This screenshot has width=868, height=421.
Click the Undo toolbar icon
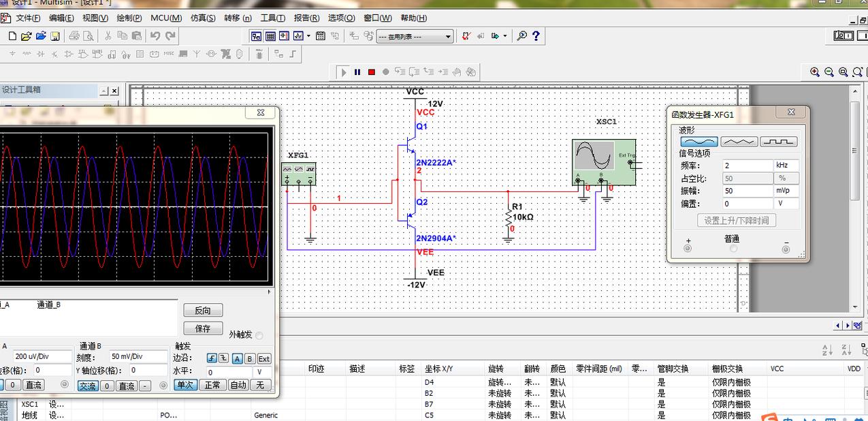(x=155, y=35)
